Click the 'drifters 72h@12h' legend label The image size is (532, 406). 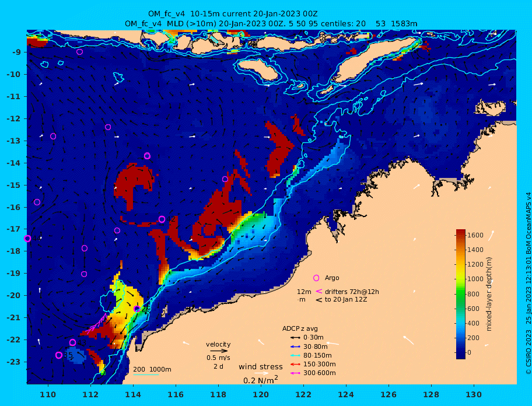(352, 292)
